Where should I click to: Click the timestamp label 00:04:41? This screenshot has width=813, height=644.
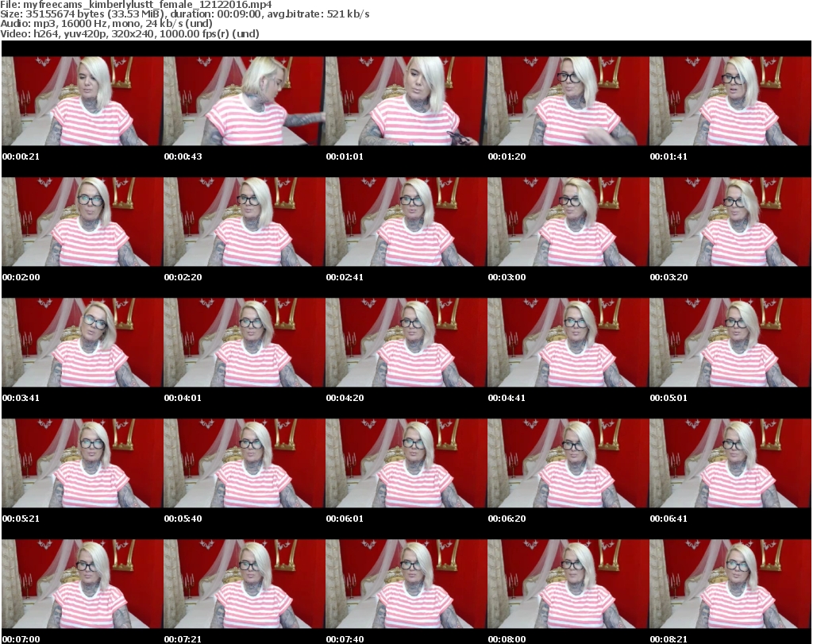coord(507,398)
